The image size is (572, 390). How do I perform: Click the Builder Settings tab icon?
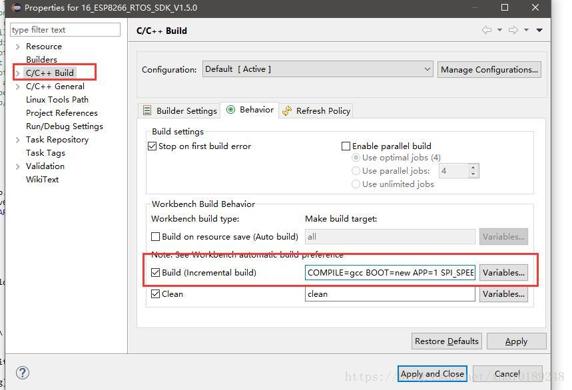coord(147,110)
